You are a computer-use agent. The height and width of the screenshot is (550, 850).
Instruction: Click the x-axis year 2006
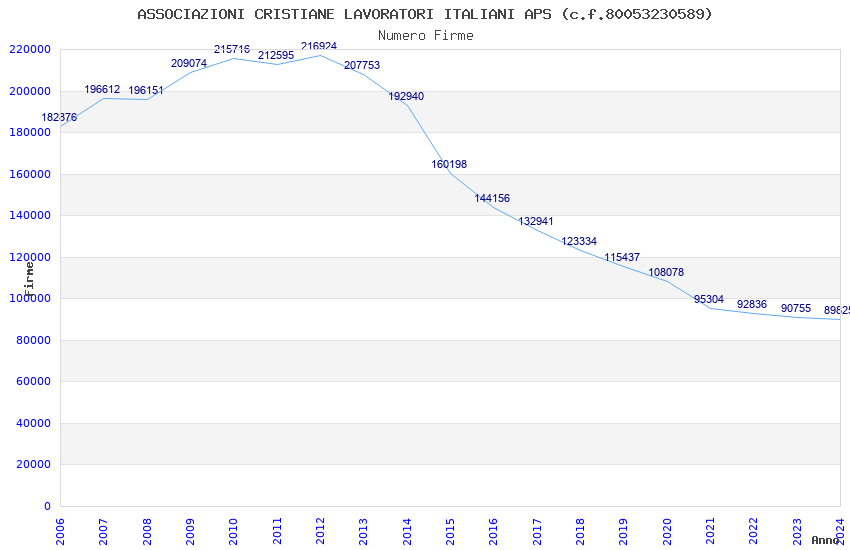(x=60, y=532)
